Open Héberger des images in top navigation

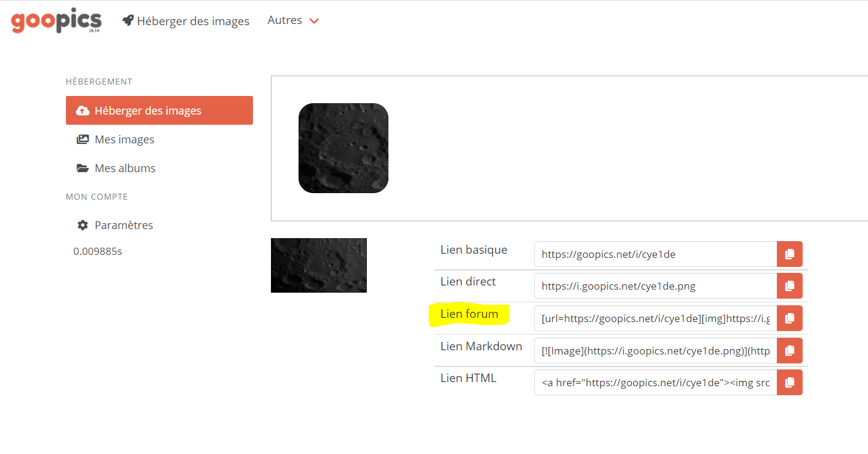coord(186,21)
